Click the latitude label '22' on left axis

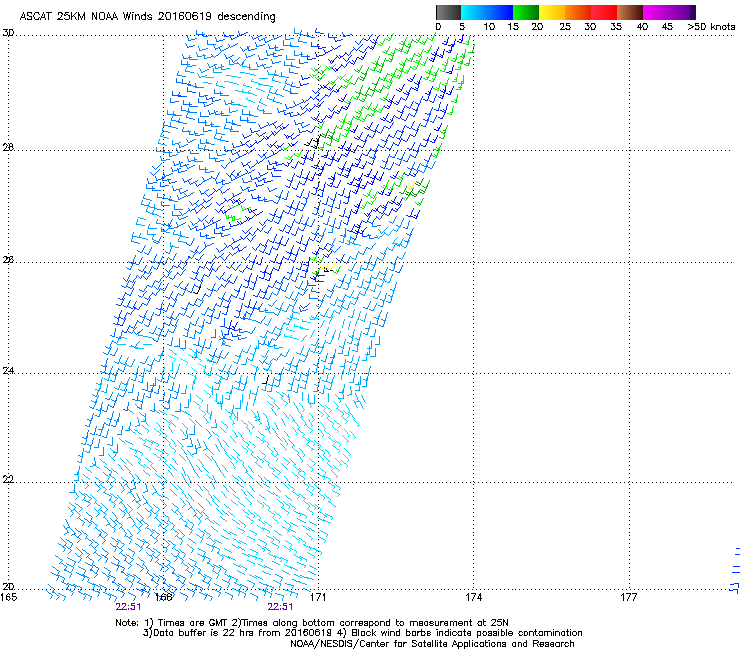[8, 480]
